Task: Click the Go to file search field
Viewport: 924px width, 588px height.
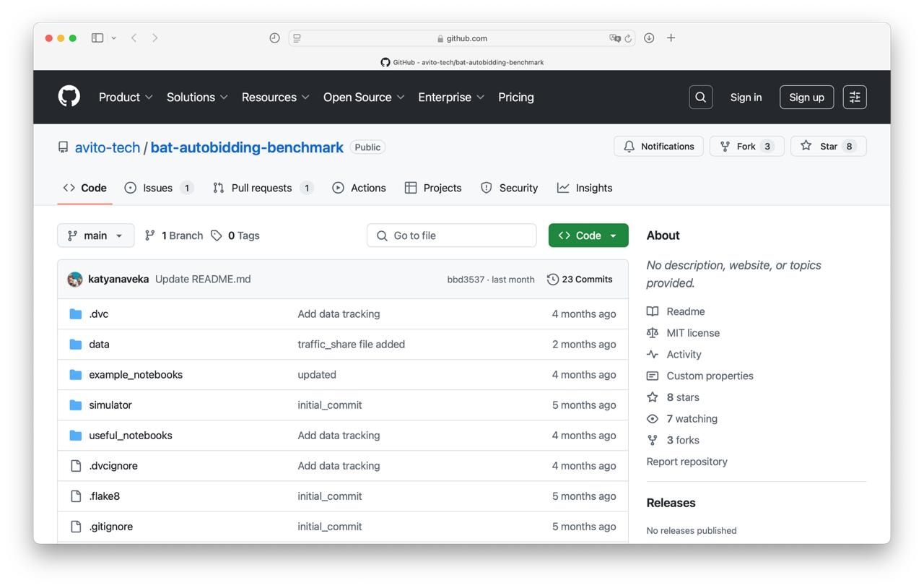Action: click(x=452, y=235)
